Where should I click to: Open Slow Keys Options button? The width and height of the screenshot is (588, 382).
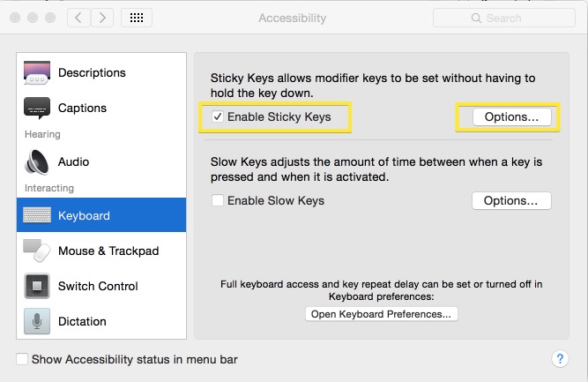click(511, 201)
